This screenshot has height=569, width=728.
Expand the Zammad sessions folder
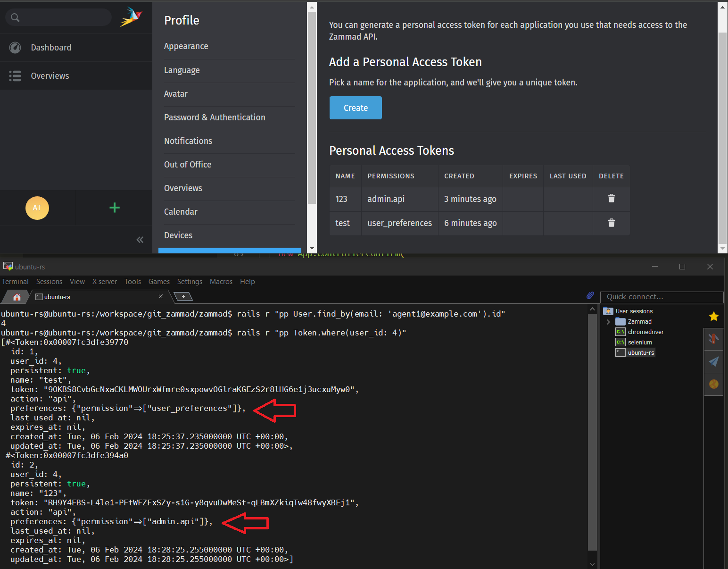[x=608, y=322]
